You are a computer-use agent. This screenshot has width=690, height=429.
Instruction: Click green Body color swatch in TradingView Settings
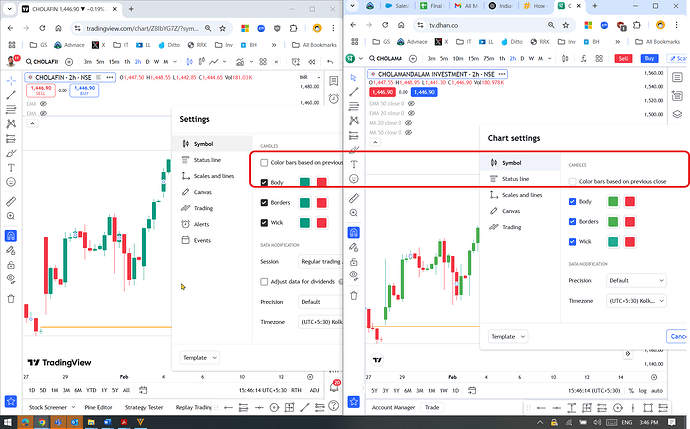point(305,182)
